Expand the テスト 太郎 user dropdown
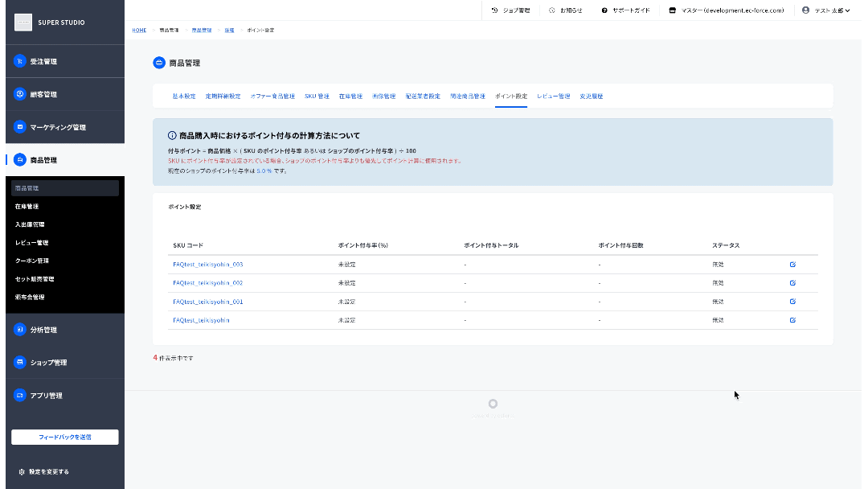This screenshot has height=489, width=868. tap(826, 10)
